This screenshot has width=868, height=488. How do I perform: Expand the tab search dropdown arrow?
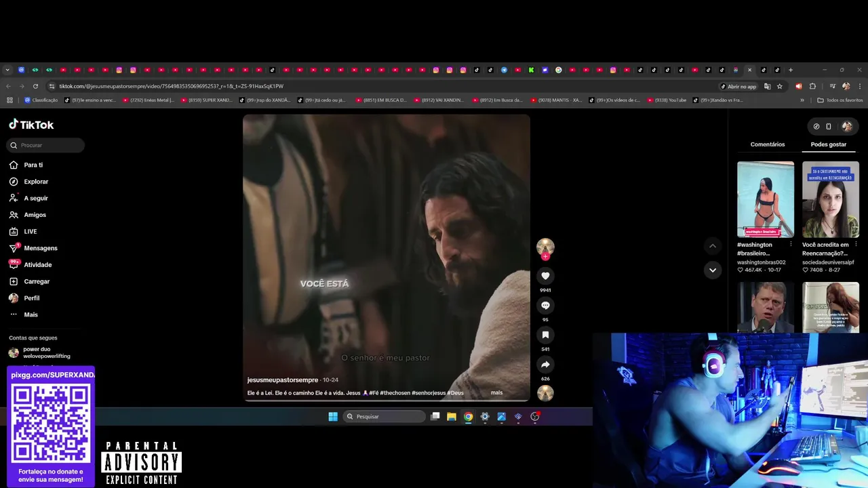[7, 70]
